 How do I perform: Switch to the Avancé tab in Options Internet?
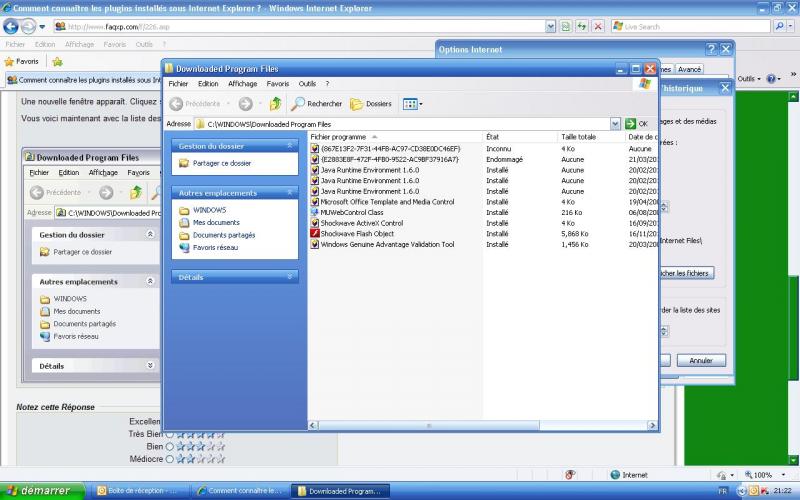pos(689,69)
